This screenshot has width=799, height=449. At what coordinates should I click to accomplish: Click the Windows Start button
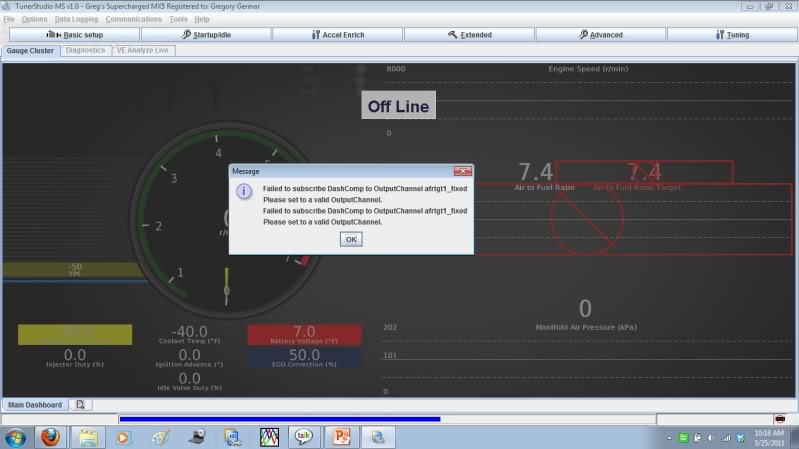[16, 437]
